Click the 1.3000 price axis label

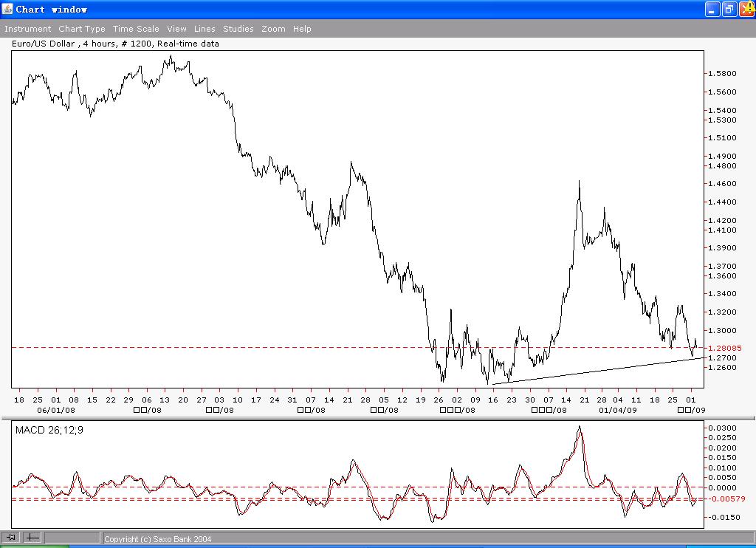722,331
